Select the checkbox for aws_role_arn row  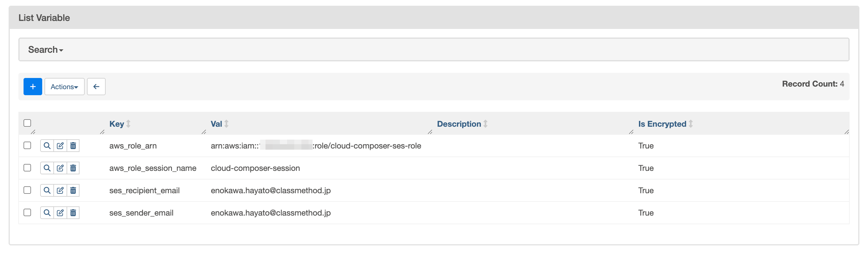(x=27, y=145)
